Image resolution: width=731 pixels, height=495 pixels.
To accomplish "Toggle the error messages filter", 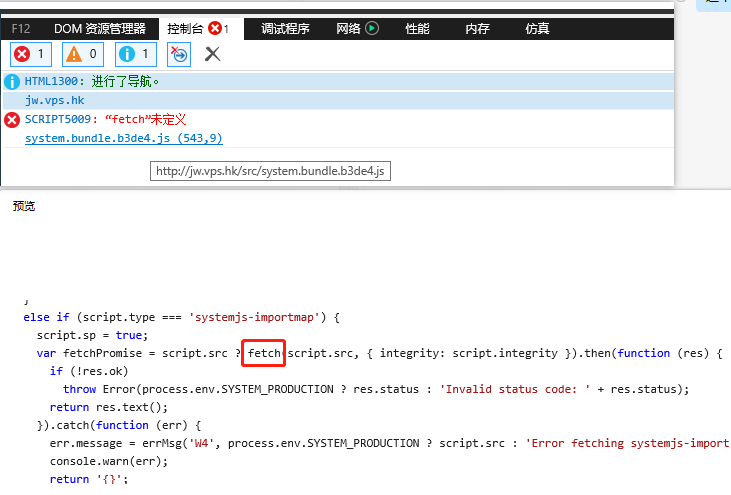I will (31, 54).
